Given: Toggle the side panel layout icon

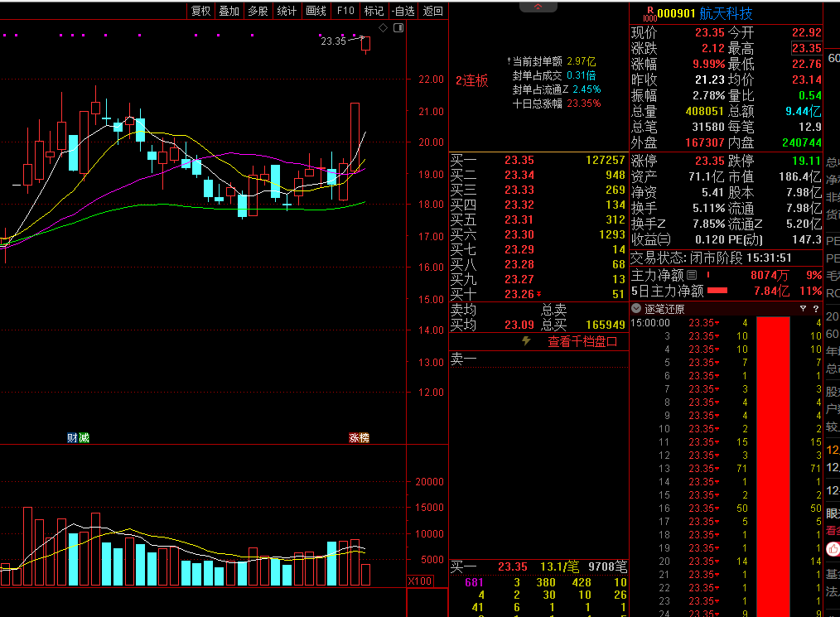Looking at the screenshot, I should (398, 28).
